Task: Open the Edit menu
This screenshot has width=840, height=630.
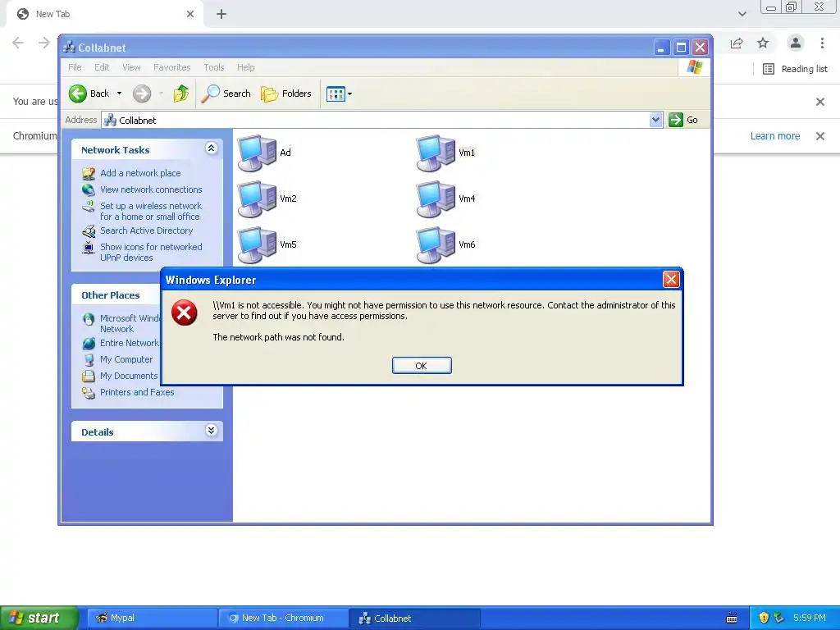Action: tap(102, 67)
